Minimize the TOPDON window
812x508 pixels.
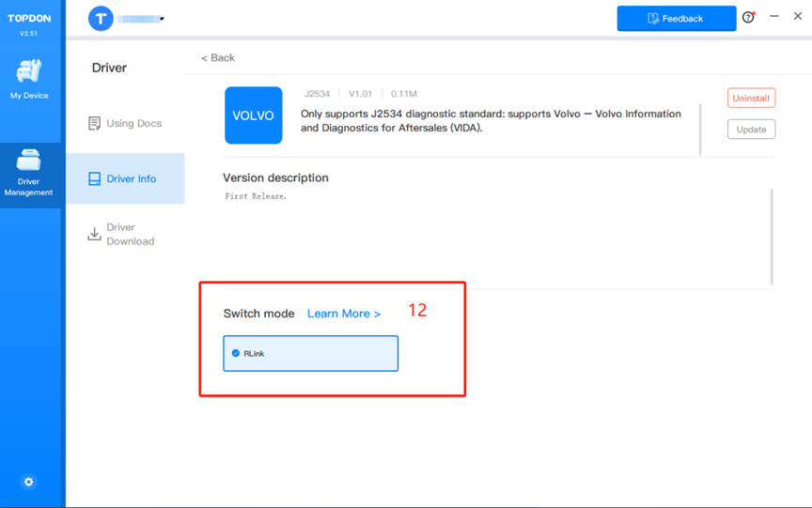tap(773, 17)
